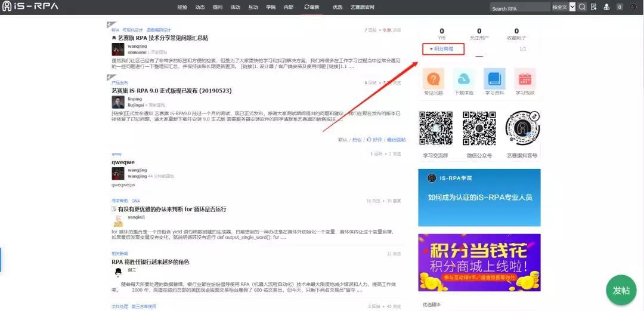The height and width of the screenshot is (311, 644).
Task: Click the green 发帖 post button
Action: point(621,291)
